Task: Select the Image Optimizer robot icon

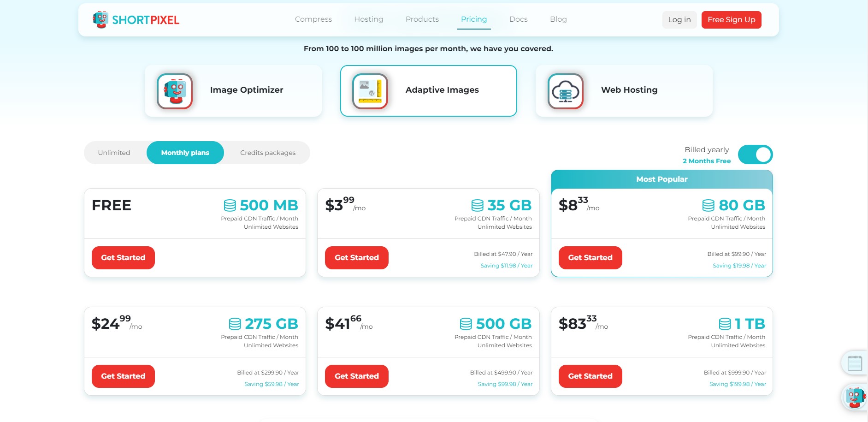Action: pyautogui.click(x=175, y=91)
